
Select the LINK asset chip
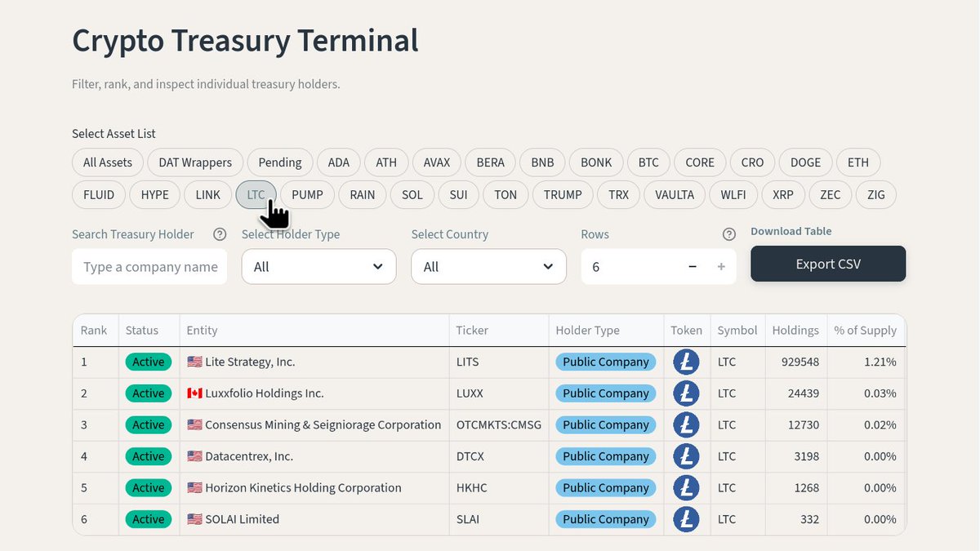tap(208, 195)
